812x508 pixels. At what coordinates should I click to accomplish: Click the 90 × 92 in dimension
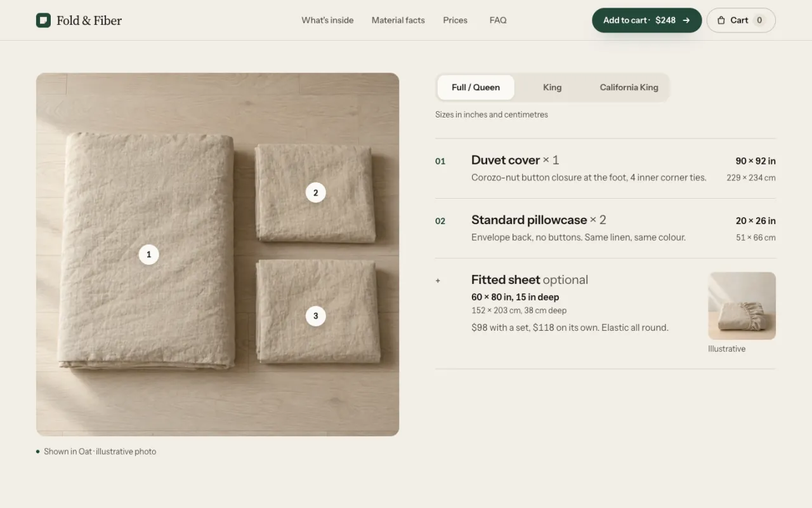pos(756,161)
